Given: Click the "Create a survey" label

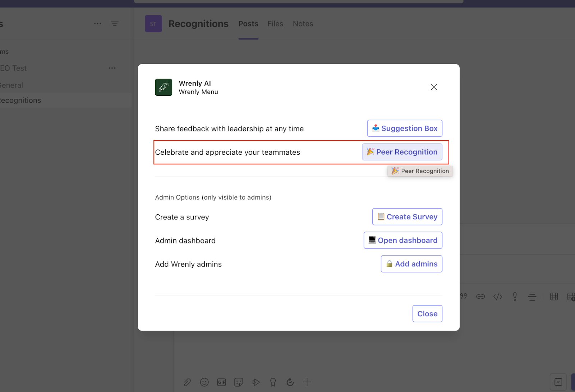Looking at the screenshot, I should tap(182, 217).
